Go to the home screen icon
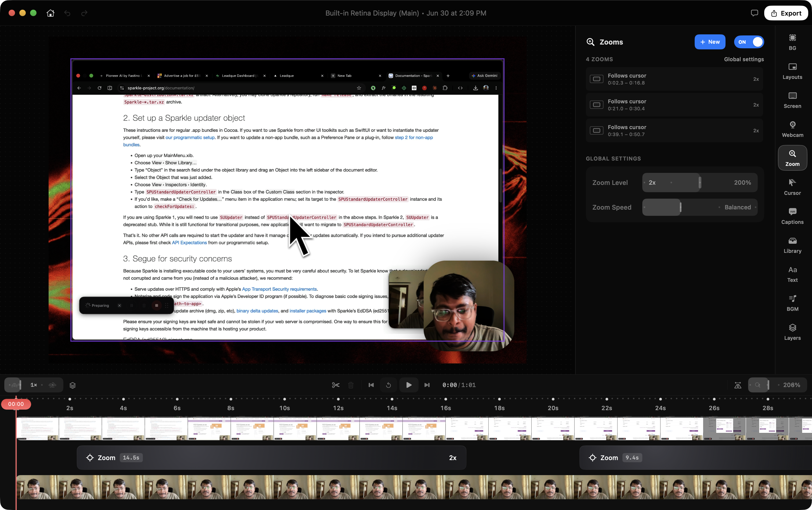Viewport: 812px width, 510px height. pos(50,13)
